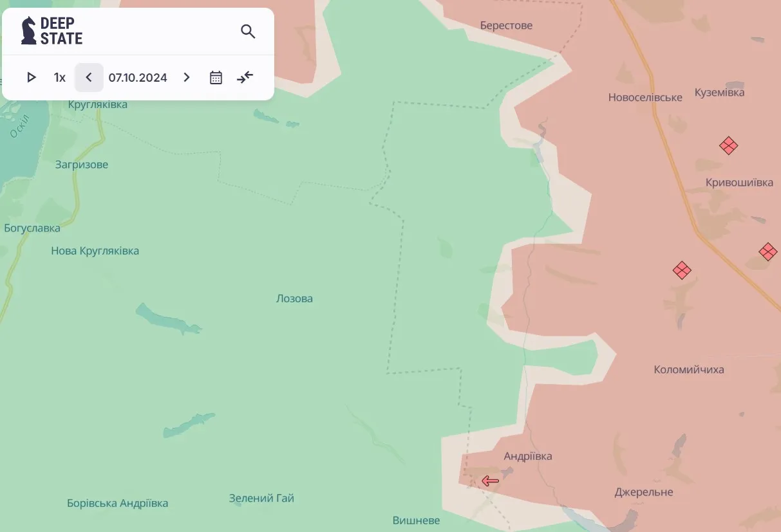Image resolution: width=781 pixels, height=532 pixels.
Task: Click the Лозова settlement label
Action: [294, 298]
